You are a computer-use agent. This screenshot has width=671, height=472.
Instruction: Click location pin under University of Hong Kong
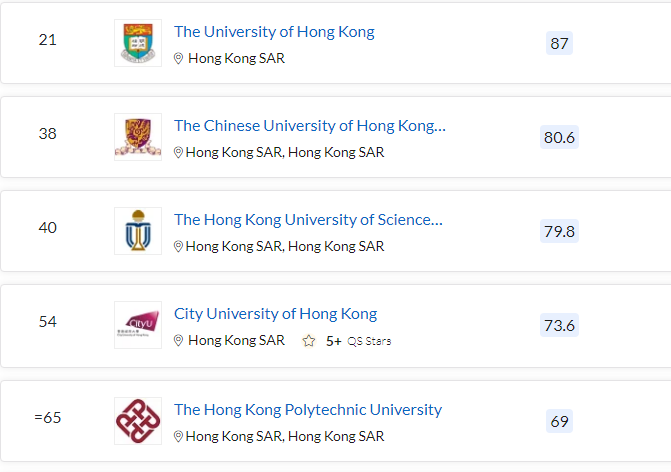click(x=179, y=59)
